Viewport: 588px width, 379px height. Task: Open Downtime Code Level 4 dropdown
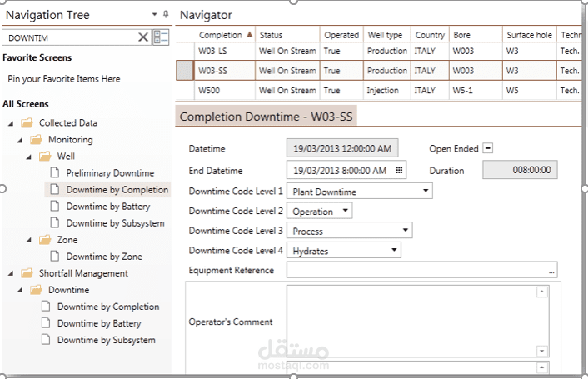point(394,250)
